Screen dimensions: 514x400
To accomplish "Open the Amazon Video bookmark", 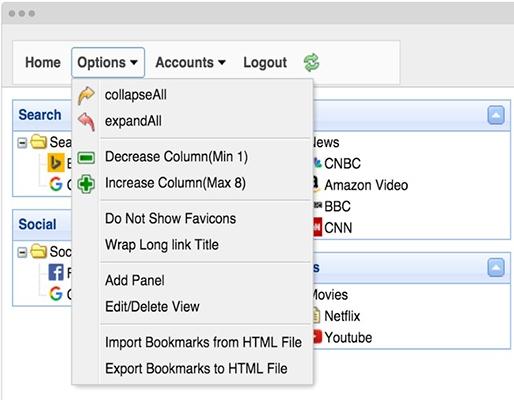I will click(x=366, y=185).
